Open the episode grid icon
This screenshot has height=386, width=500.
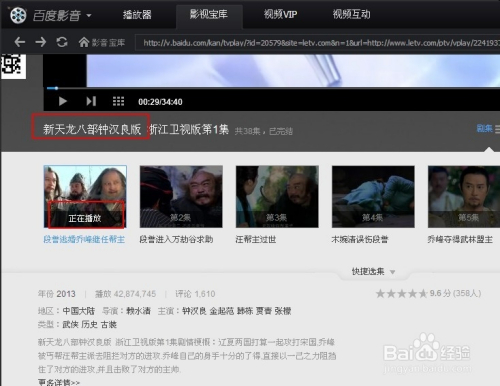click(118, 101)
